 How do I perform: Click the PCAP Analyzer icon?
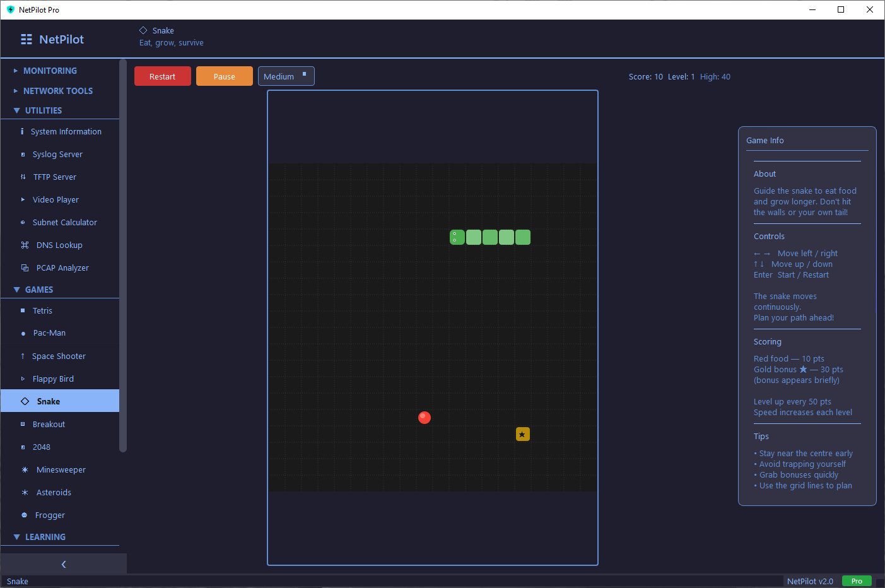[x=25, y=268]
